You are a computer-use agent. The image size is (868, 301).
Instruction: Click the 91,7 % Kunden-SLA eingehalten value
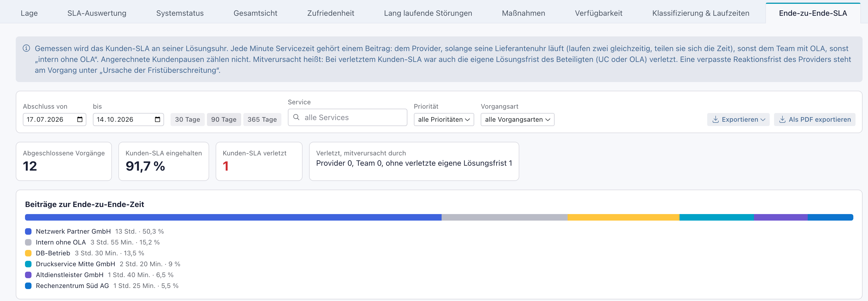point(145,166)
